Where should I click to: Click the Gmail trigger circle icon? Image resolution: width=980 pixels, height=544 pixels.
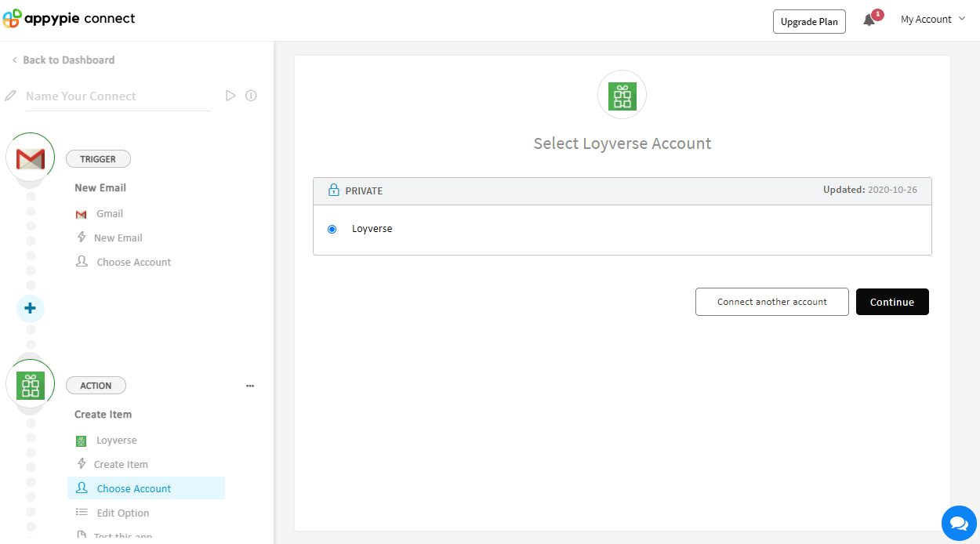31,159
